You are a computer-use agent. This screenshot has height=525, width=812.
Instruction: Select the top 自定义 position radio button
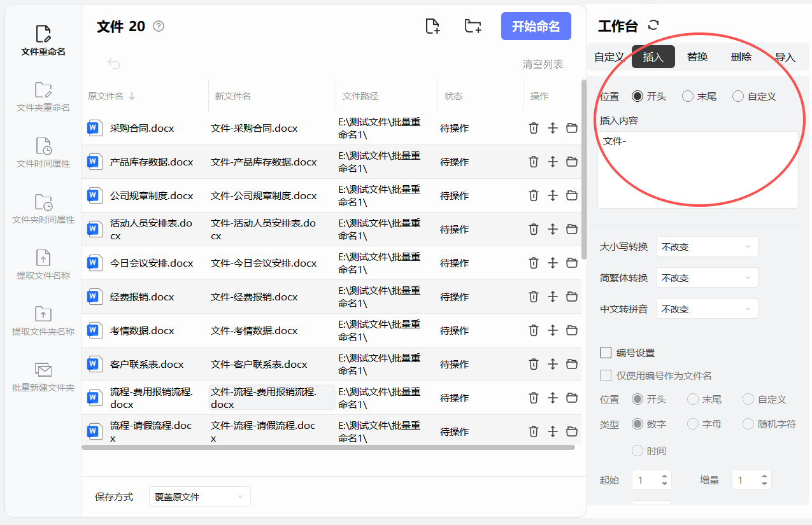(x=738, y=96)
